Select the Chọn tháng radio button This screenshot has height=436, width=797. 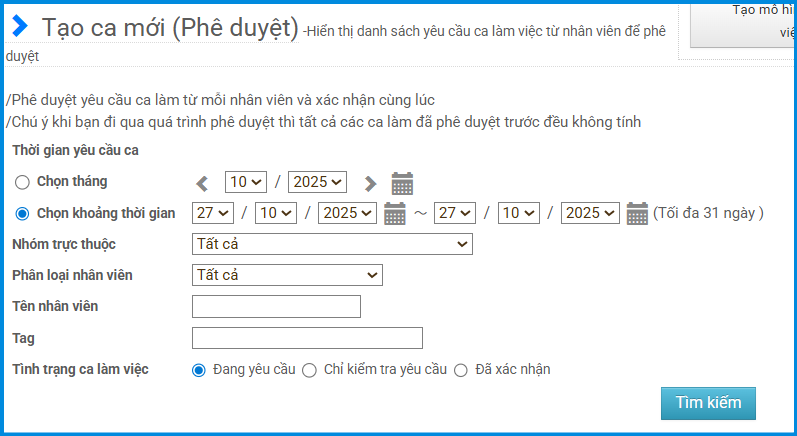22,182
